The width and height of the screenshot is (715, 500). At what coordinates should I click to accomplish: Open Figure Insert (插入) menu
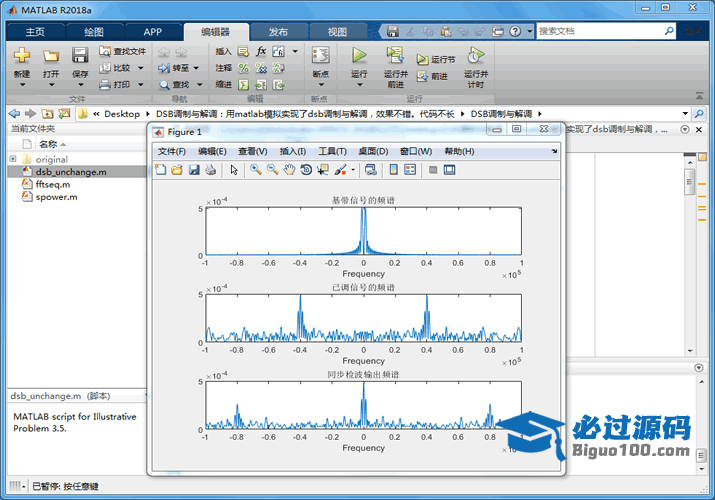pos(293,151)
